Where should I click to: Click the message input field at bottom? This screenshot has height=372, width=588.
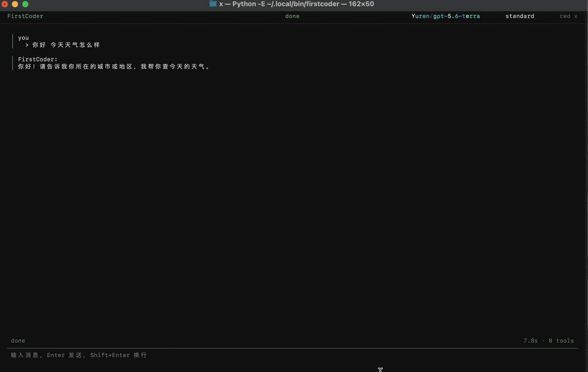coord(292,355)
